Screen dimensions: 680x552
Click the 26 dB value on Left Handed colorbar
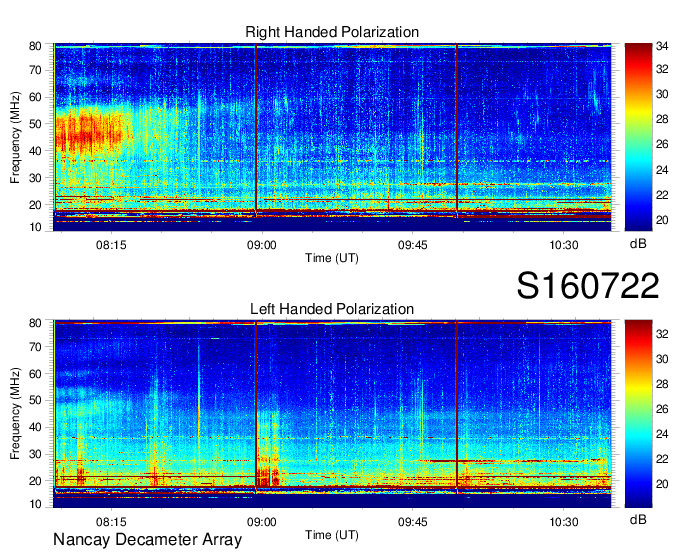(x=662, y=409)
